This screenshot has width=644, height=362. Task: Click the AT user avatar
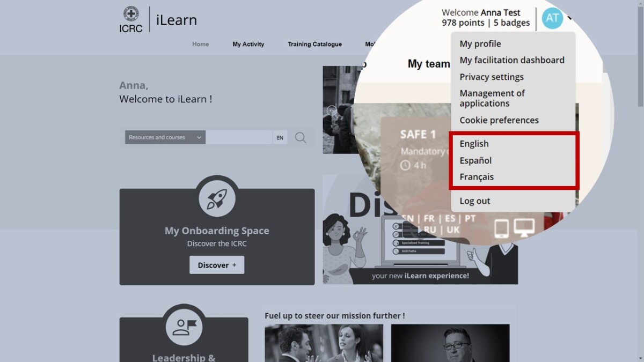[552, 18]
